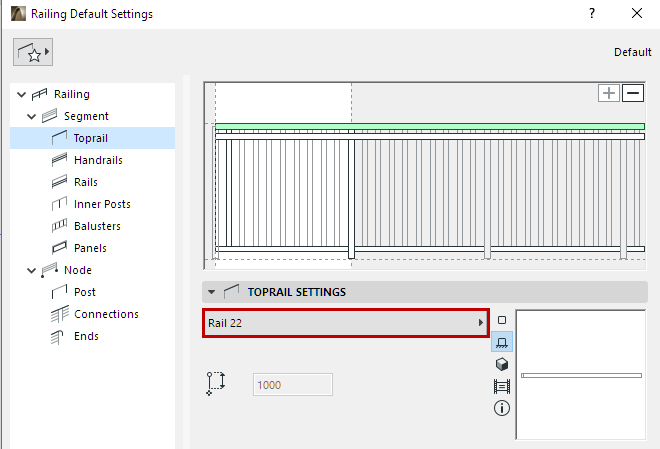The height and width of the screenshot is (449, 660).
Task: Add a segment with plus button
Action: tap(609, 93)
